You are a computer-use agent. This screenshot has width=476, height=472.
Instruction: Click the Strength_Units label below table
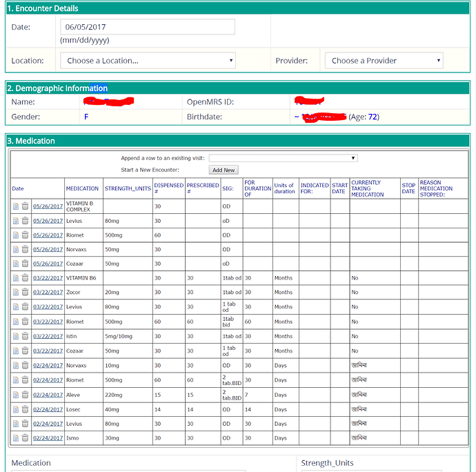click(327, 463)
